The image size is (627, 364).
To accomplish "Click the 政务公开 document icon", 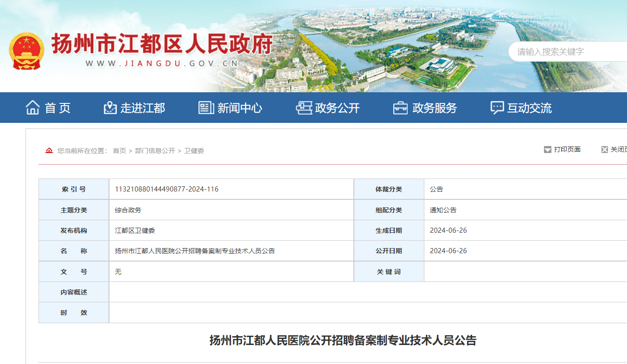I will point(304,108).
